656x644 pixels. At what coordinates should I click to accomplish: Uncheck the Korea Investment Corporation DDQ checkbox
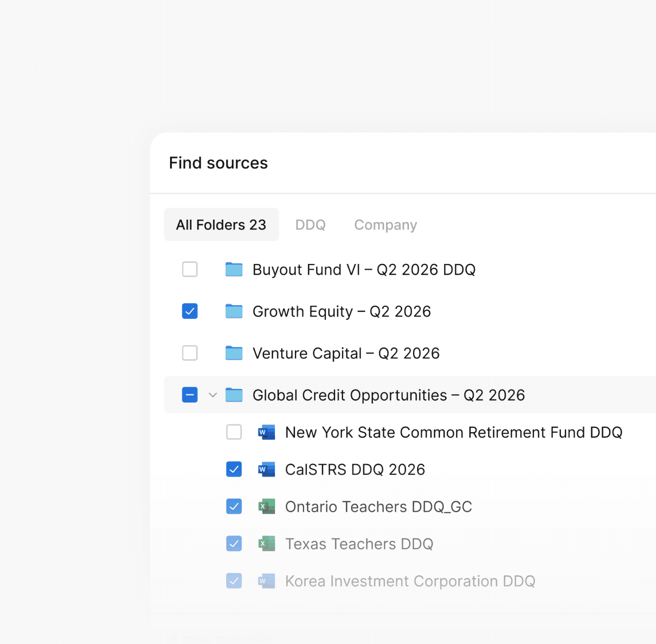(x=234, y=581)
